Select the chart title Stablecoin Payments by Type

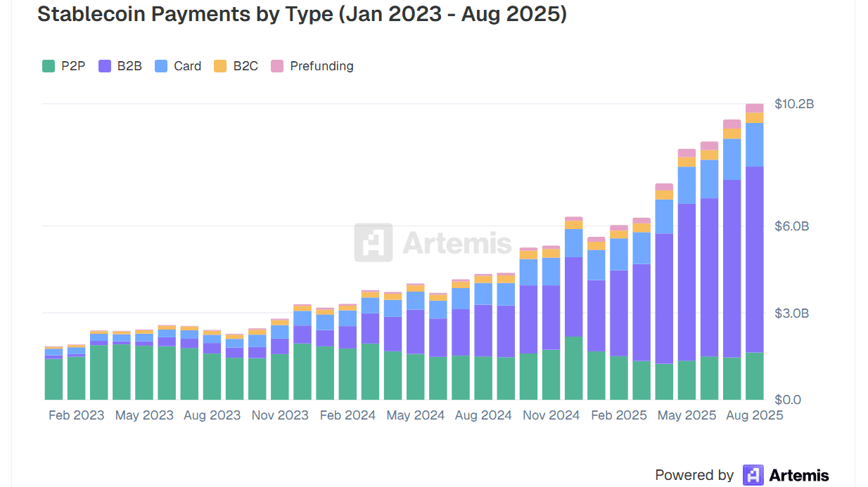pyautogui.click(x=302, y=15)
